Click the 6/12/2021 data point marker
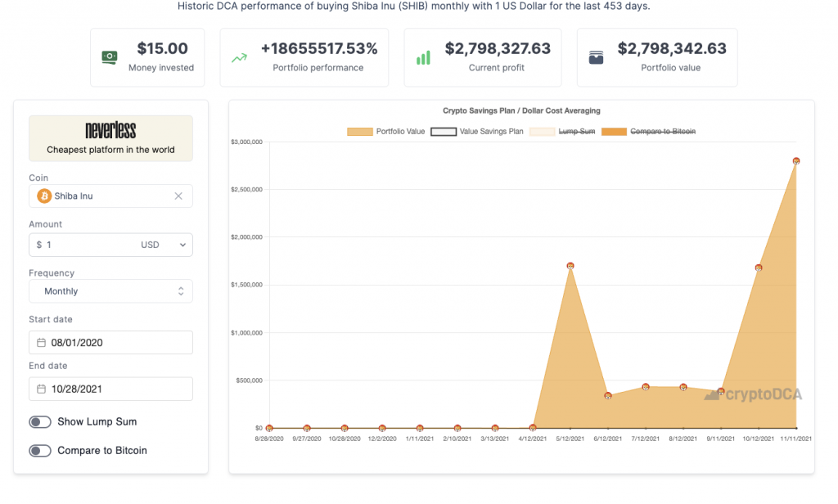 point(608,396)
